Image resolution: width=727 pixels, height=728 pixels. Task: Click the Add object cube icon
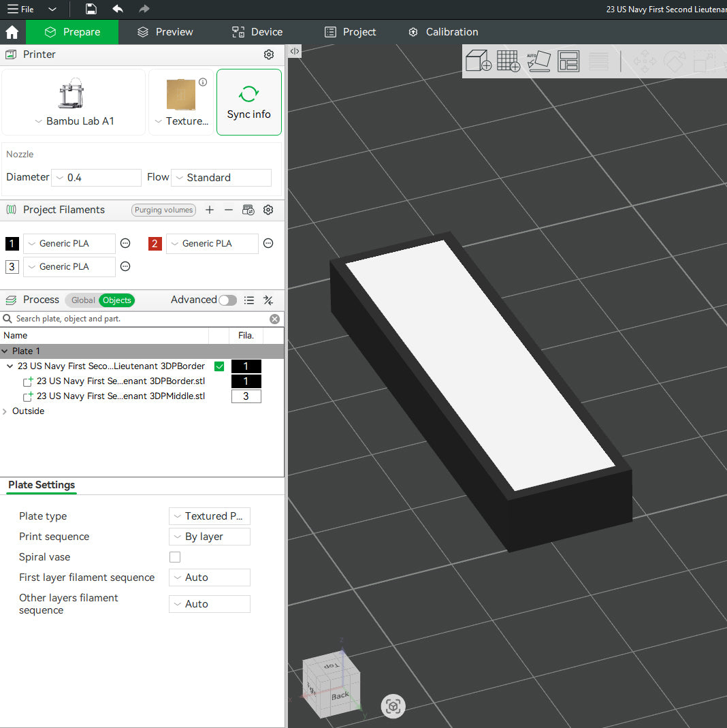tap(479, 61)
